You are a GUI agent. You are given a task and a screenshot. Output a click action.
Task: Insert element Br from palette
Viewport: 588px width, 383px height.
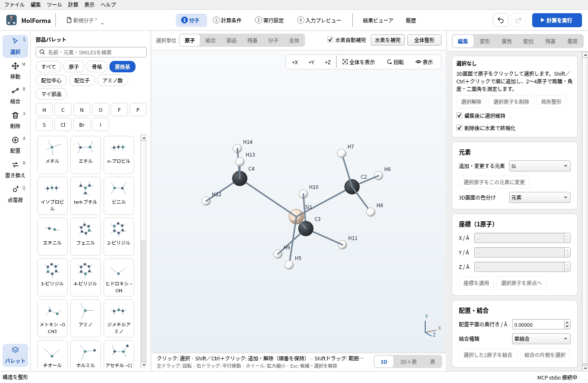click(x=82, y=125)
